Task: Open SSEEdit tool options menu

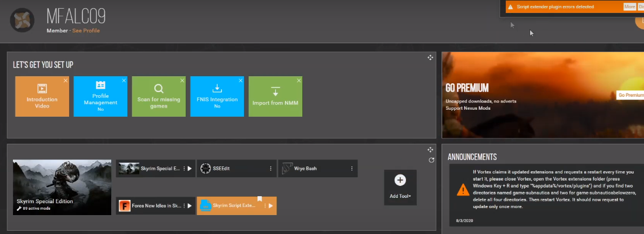Action: tap(270, 169)
